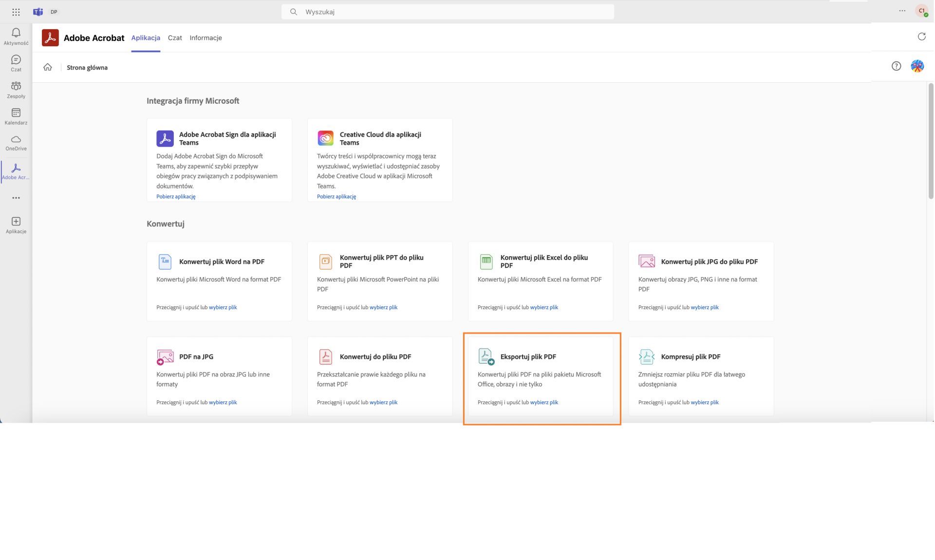Click Konwertuj plik PPT do pliku PDF title
This screenshot has height=560, width=935.
coord(381,261)
